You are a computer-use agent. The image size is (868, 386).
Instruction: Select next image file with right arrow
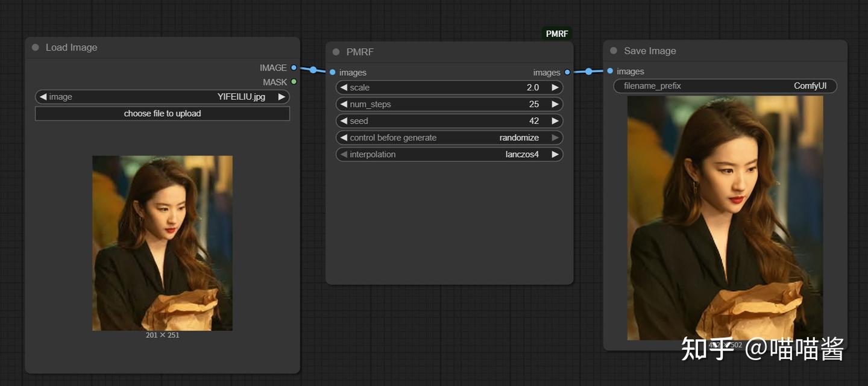[x=281, y=97]
